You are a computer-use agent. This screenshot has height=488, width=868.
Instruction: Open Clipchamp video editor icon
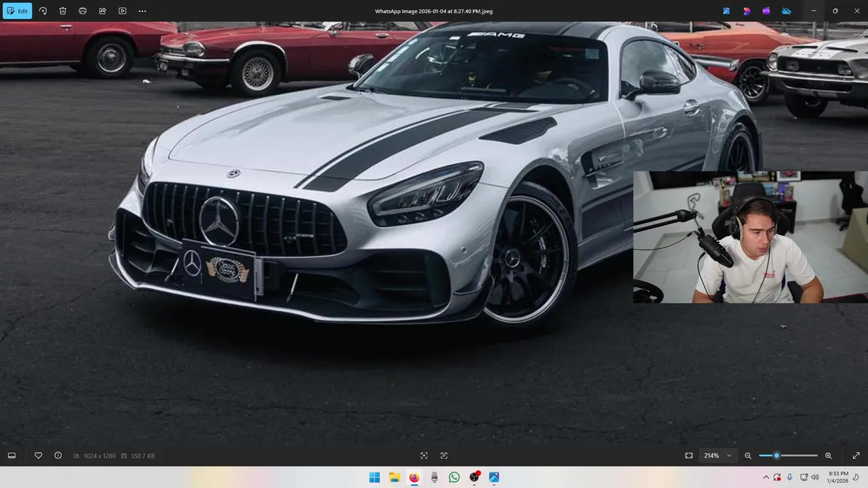coord(766,11)
